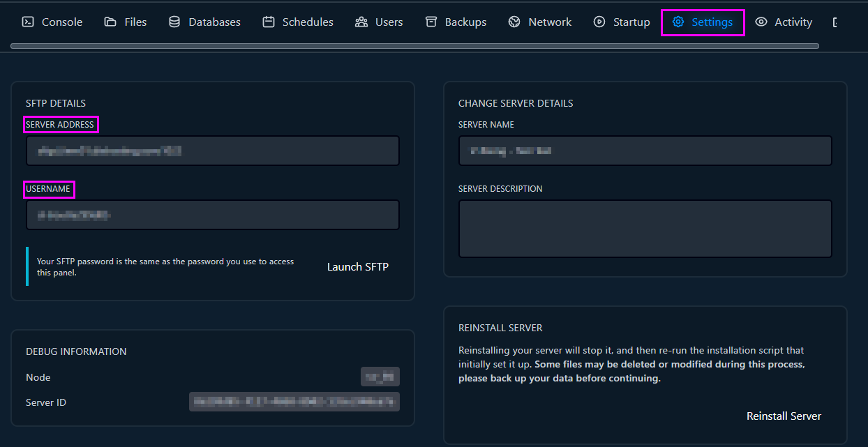Click the Console terminal icon
This screenshot has height=447, width=868.
(x=28, y=22)
